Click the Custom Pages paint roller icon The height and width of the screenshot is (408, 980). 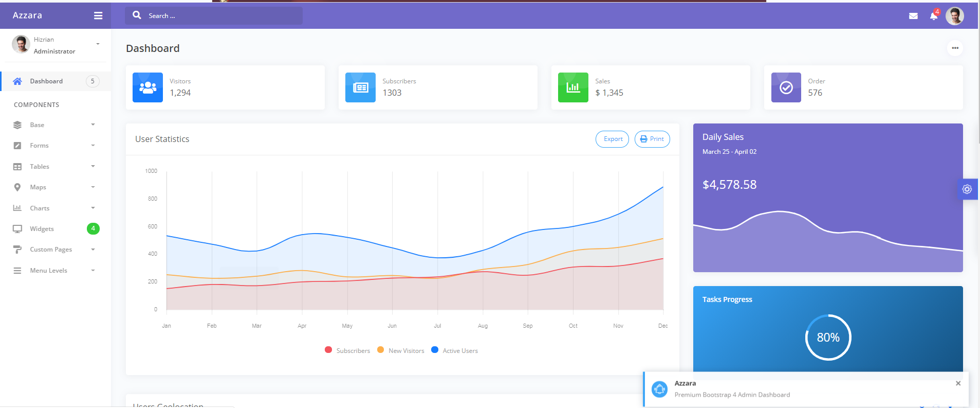(17, 250)
